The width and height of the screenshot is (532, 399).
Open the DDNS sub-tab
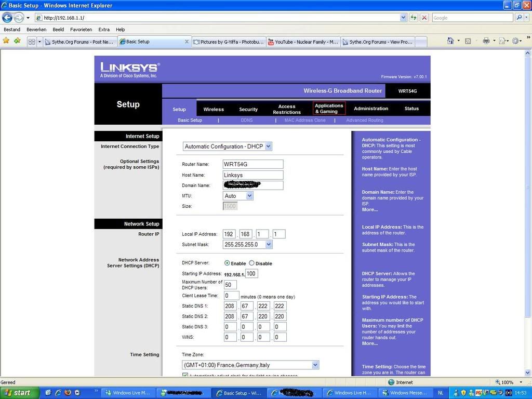(247, 120)
